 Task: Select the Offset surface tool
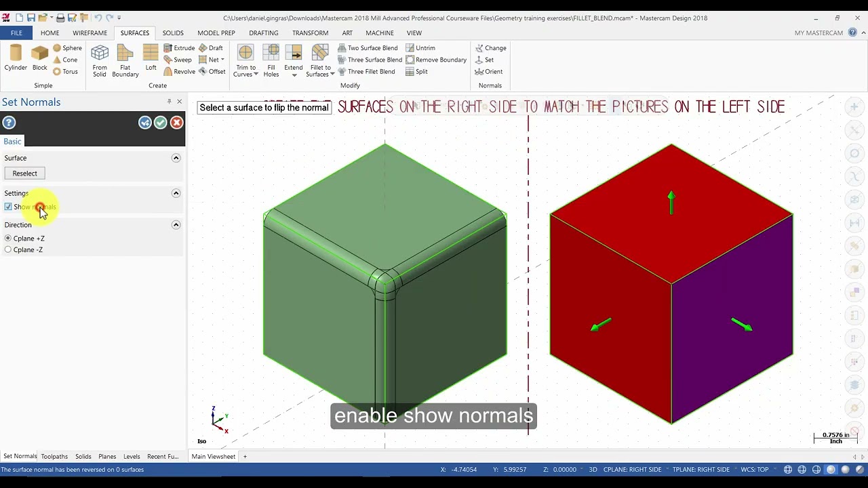pos(212,71)
